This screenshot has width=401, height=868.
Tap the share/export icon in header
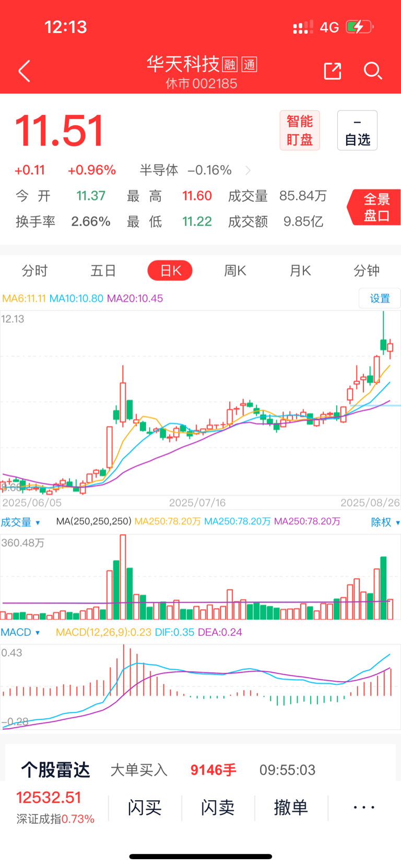tap(333, 71)
